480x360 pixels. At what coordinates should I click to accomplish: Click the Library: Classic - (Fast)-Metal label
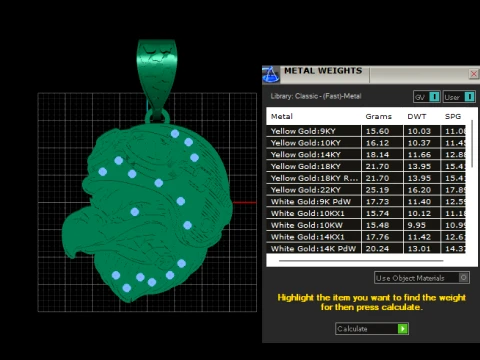[x=316, y=96]
